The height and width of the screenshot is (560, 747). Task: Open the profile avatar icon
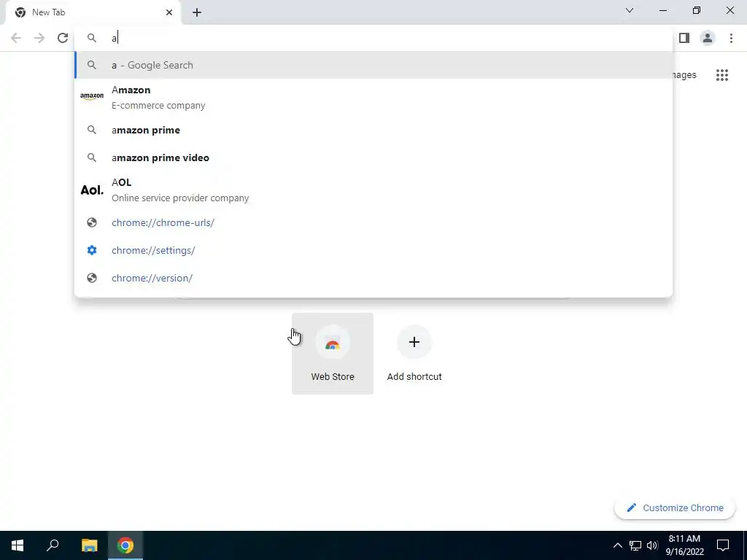708,38
